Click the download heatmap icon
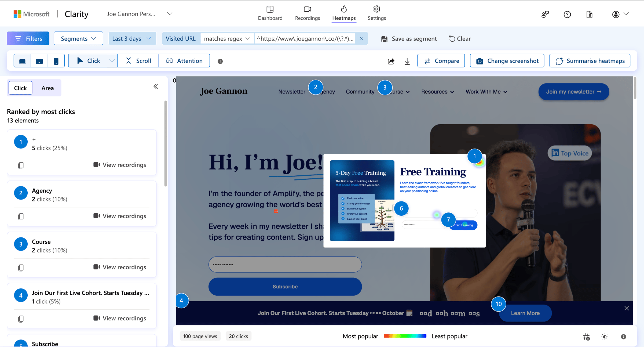The image size is (644, 347). [407, 61]
